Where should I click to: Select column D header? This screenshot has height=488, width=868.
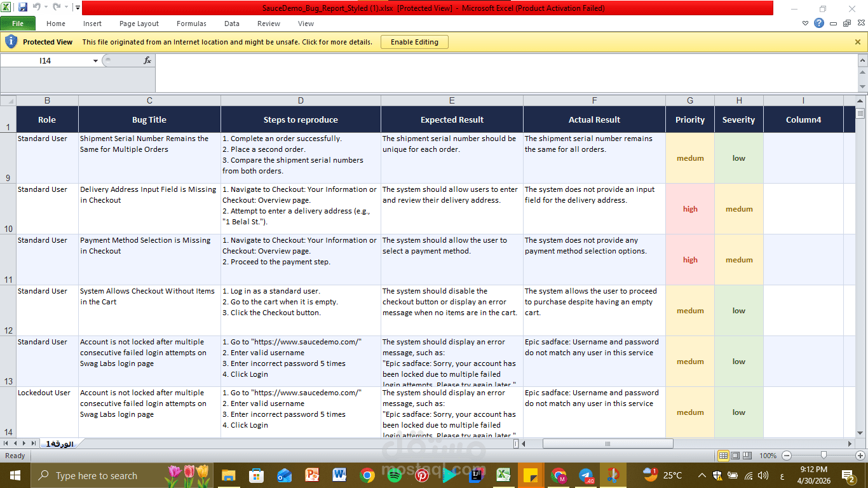pyautogui.click(x=301, y=100)
